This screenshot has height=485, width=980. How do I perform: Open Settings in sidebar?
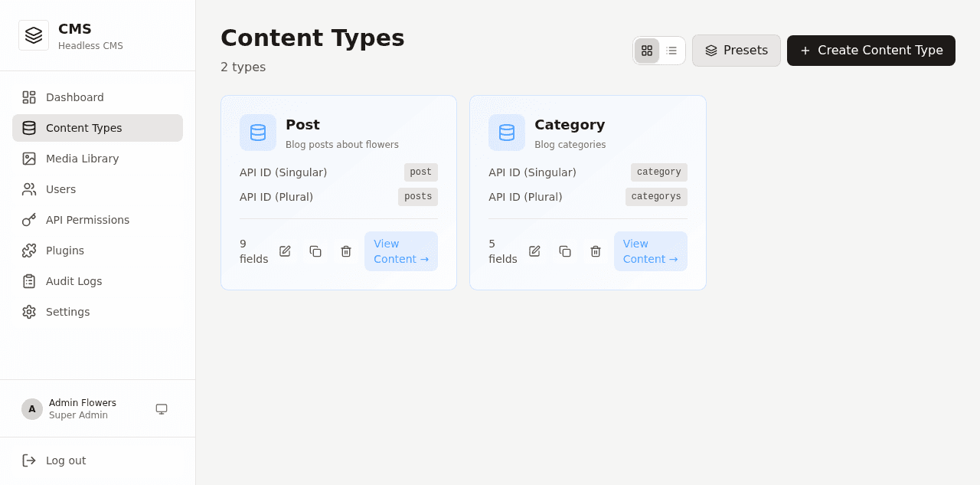tap(97, 312)
